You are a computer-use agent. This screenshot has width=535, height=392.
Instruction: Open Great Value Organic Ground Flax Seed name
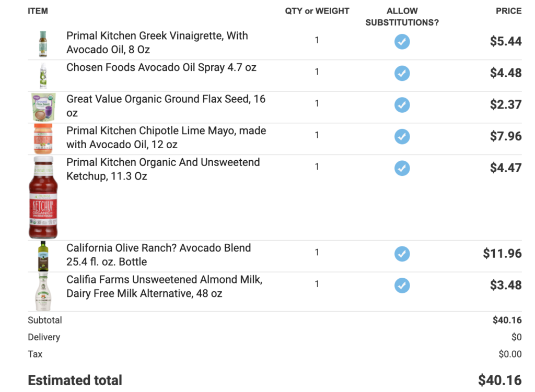click(166, 105)
